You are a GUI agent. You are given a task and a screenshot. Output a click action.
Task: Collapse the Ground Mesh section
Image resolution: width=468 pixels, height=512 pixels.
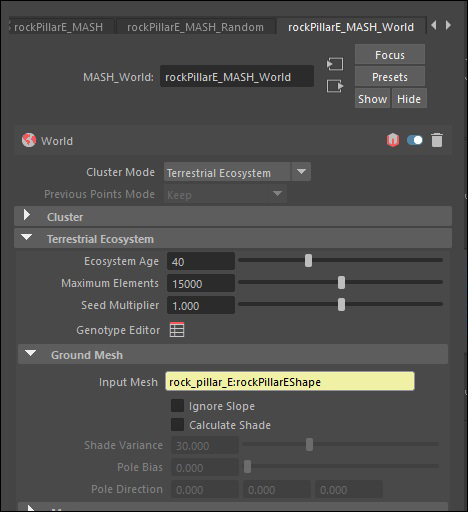pyautogui.click(x=233, y=355)
